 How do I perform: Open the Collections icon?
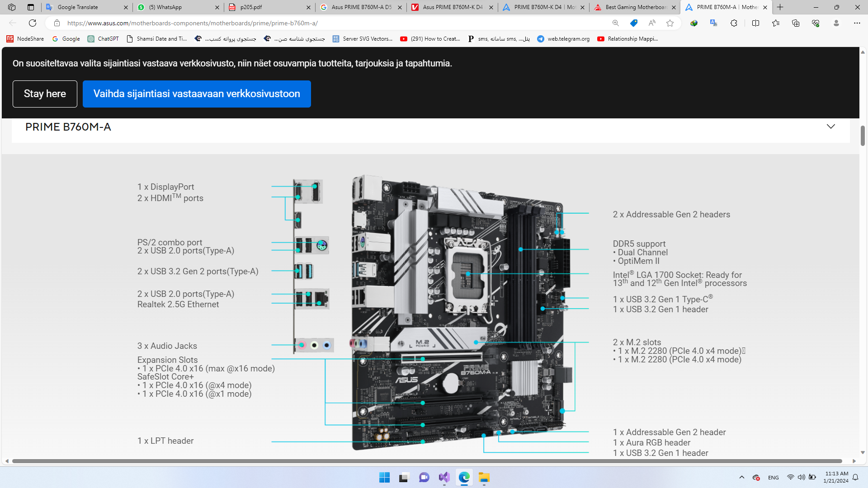796,23
